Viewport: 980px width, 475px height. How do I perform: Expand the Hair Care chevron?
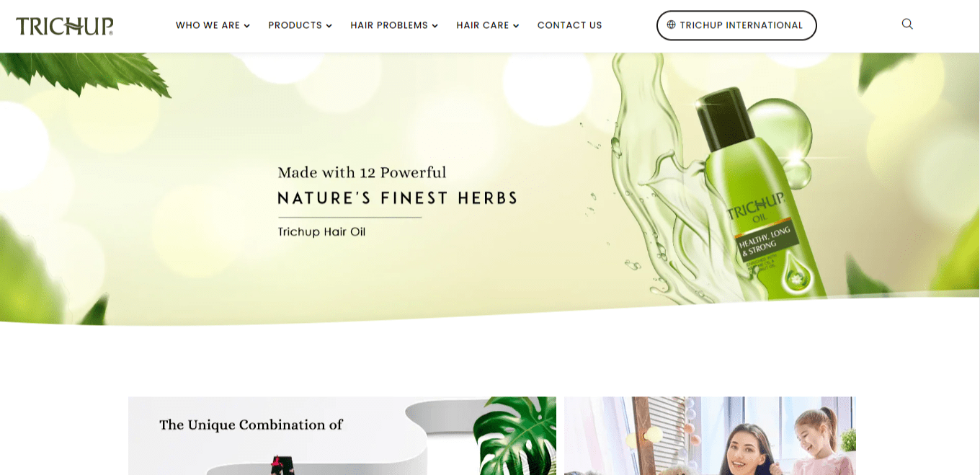pyautogui.click(x=516, y=26)
